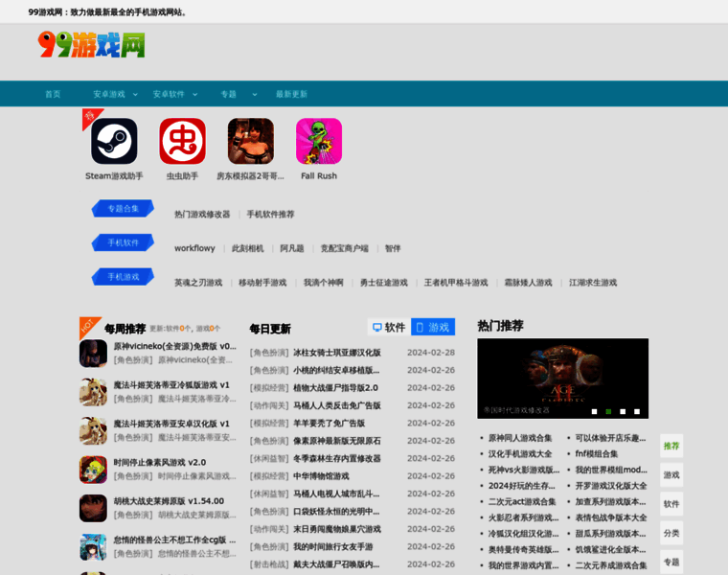Open 胡桃大战史莱姆原版 game icon
The image size is (728, 575).
click(x=93, y=508)
